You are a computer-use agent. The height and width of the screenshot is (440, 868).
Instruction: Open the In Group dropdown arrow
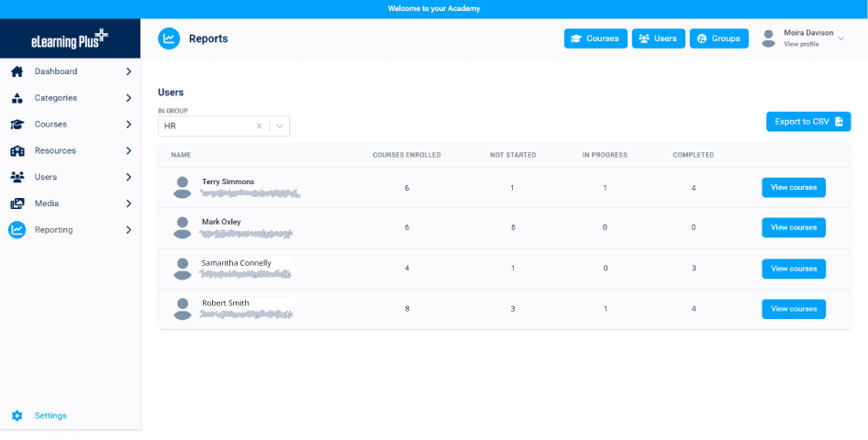(x=279, y=126)
